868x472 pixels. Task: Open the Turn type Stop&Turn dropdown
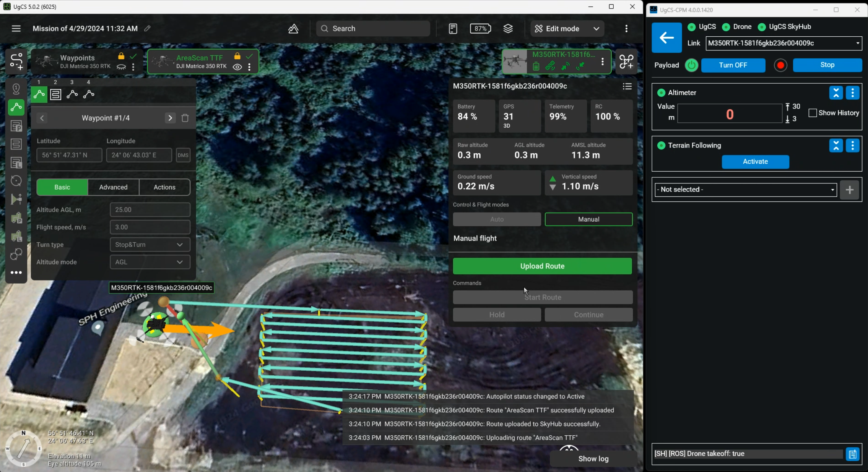click(x=150, y=245)
